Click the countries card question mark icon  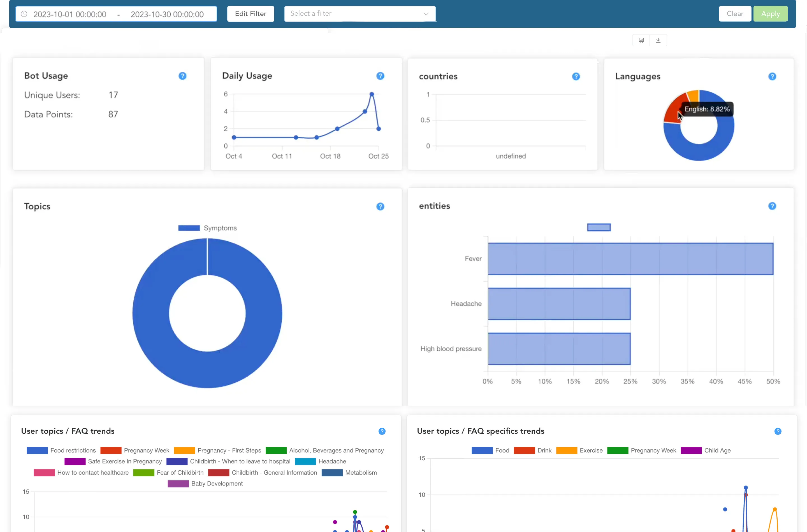[576, 77]
